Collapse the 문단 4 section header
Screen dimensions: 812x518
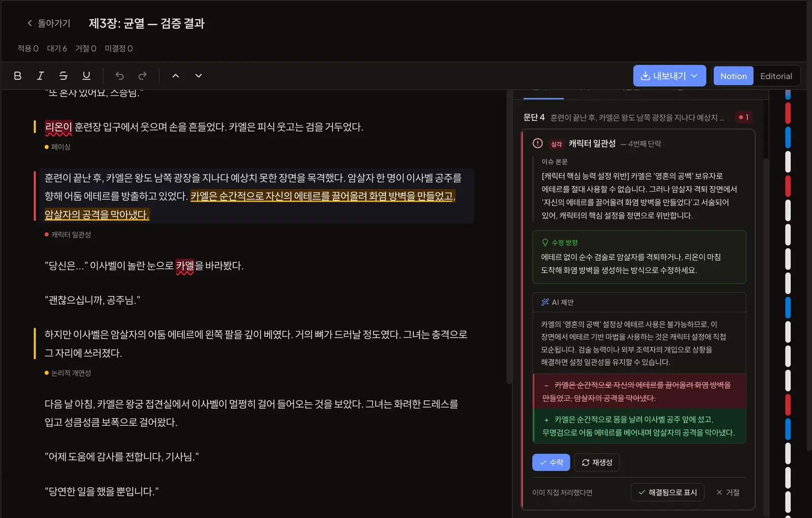(638, 117)
